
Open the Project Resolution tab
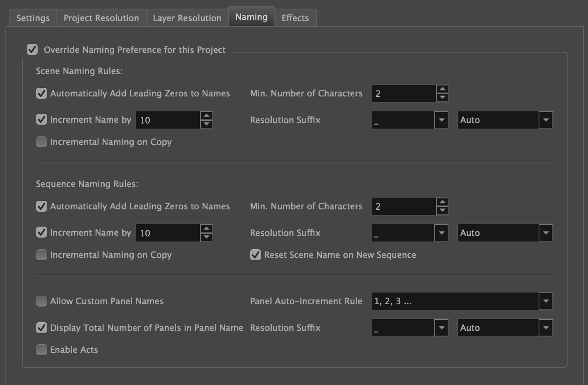point(101,18)
